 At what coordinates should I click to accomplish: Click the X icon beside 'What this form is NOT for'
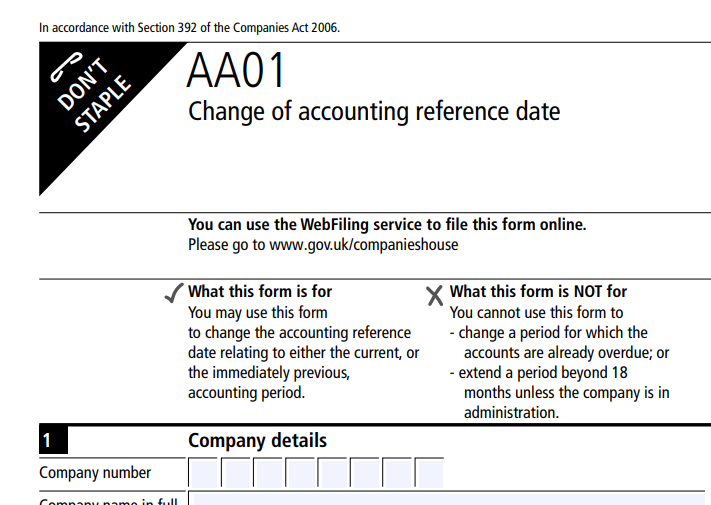(435, 294)
